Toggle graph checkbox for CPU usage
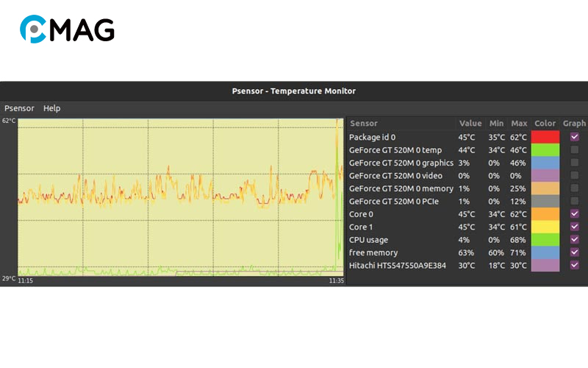The width and height of the screenshot is (588, 368). click(574, 240)
